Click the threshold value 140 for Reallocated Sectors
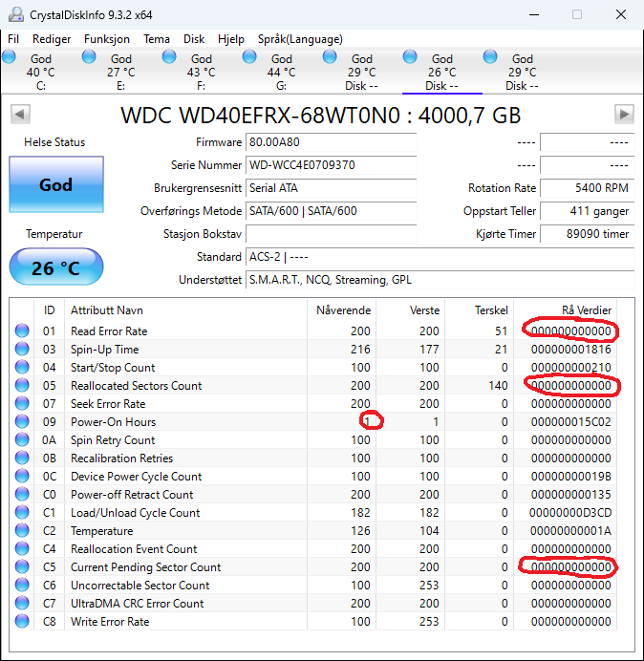 pos(498,385)
